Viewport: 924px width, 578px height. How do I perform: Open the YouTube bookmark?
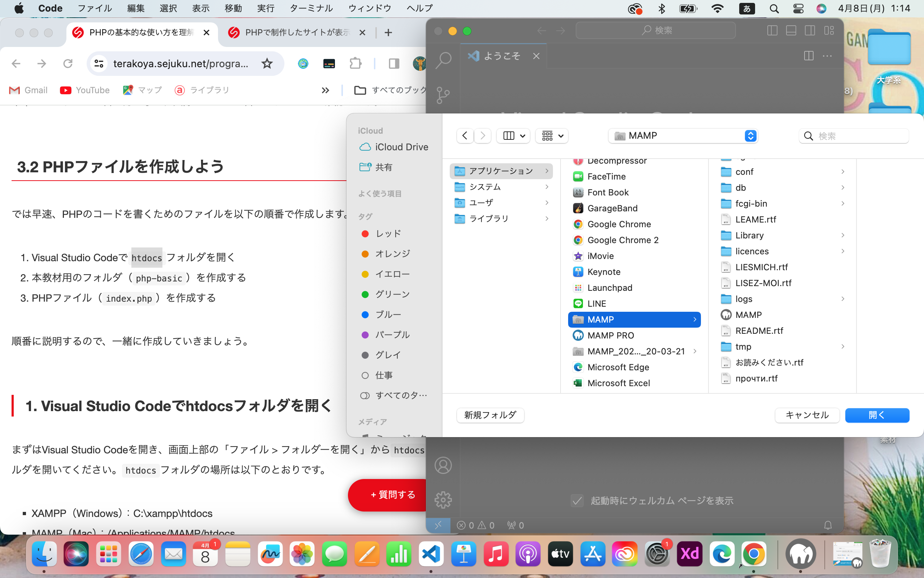[85, 90]
